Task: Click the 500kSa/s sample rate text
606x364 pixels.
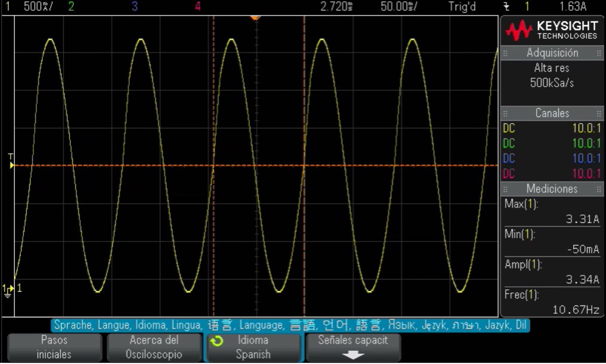Action: click(552, 82)
